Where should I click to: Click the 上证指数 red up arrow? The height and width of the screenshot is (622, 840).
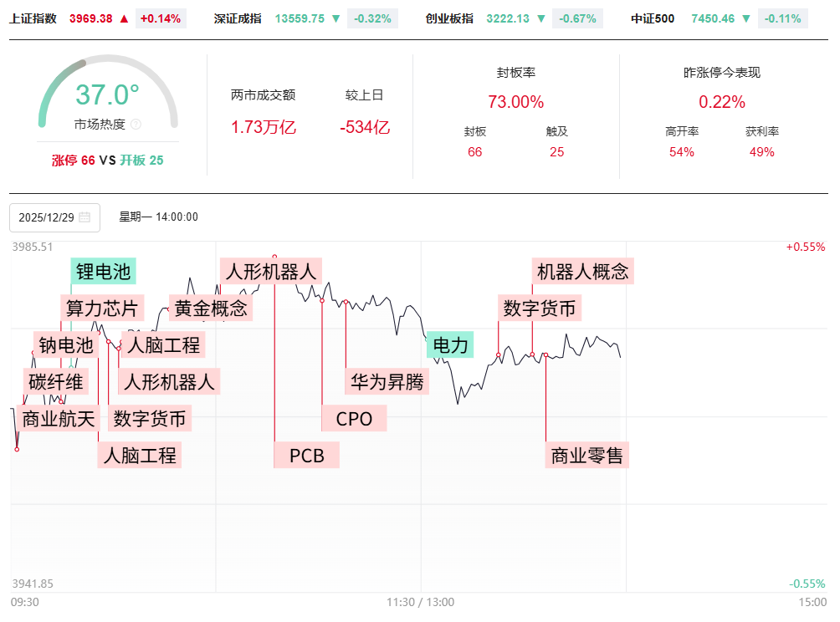click(x=124, y=18)
